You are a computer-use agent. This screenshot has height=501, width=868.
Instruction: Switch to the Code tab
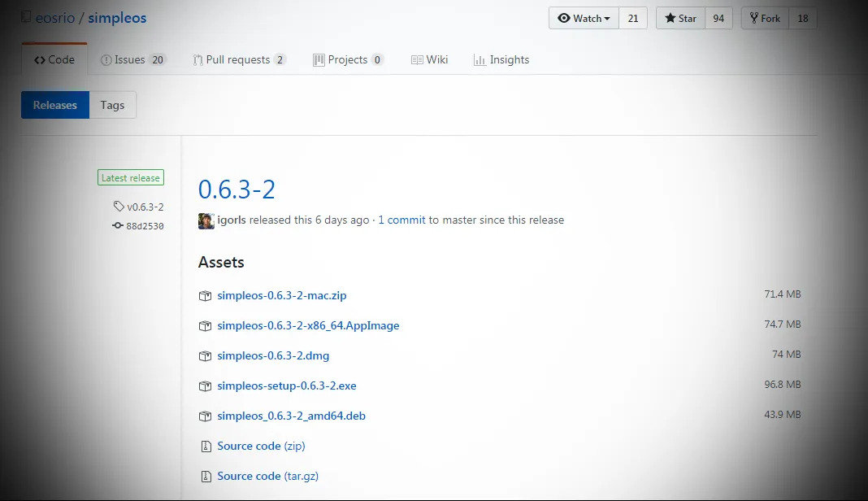pyautogui.click(x=54, y=59)
